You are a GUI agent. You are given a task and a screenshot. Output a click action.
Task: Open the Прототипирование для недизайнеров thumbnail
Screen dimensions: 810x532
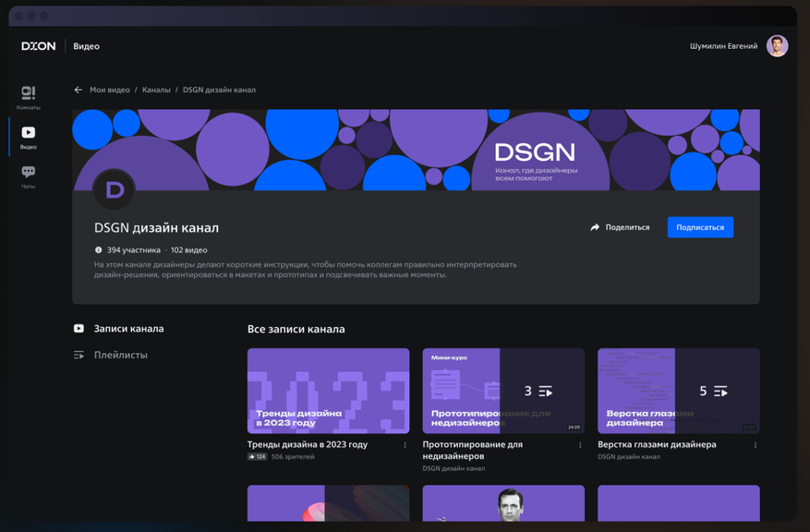click(503, 391)
